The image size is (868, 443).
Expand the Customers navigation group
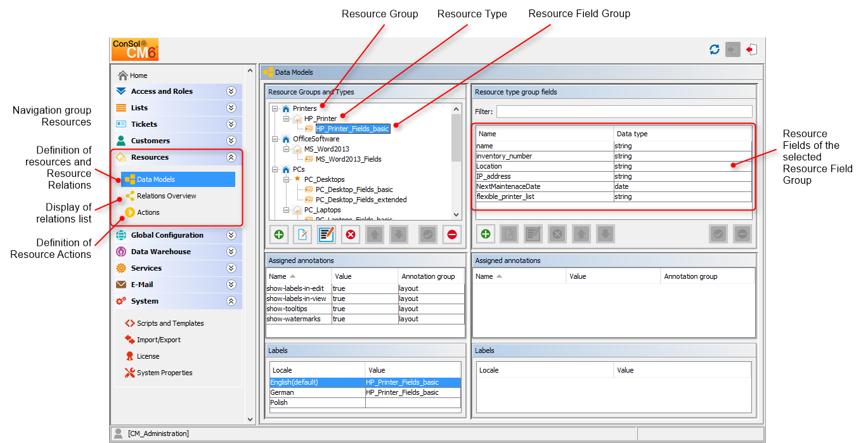(x=231, y=141)
